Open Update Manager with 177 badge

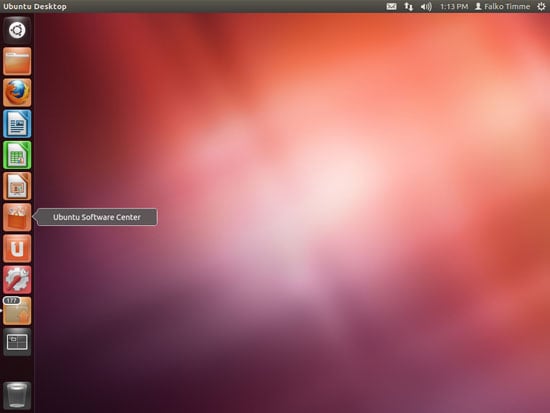(x=17, y=311)
